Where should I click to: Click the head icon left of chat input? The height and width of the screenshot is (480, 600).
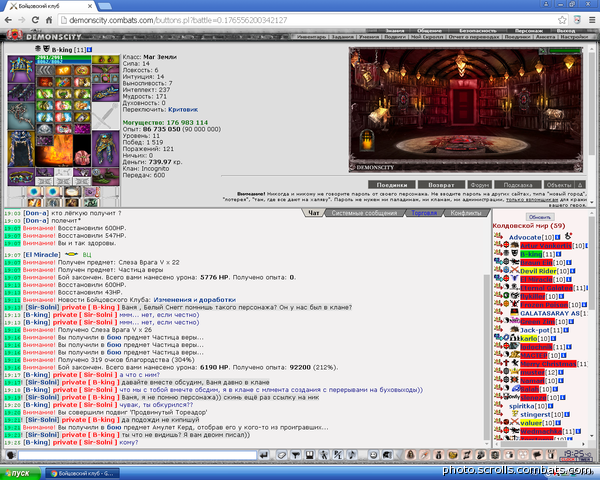11,455
